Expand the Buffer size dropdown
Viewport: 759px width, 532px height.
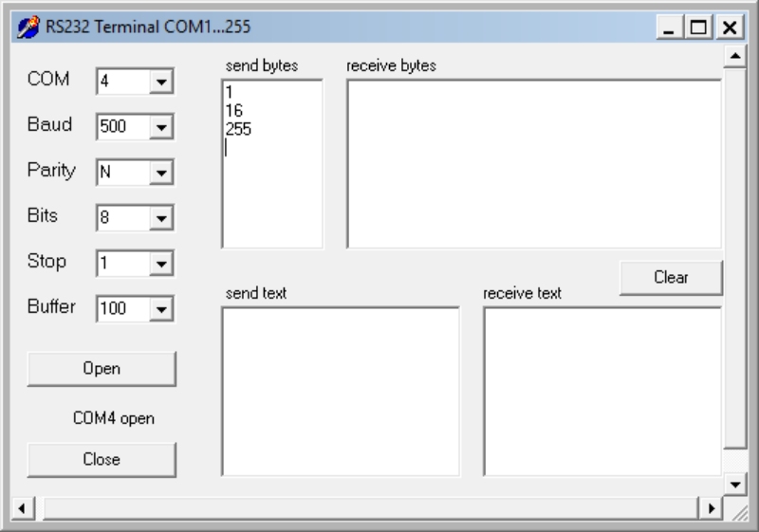161,308
